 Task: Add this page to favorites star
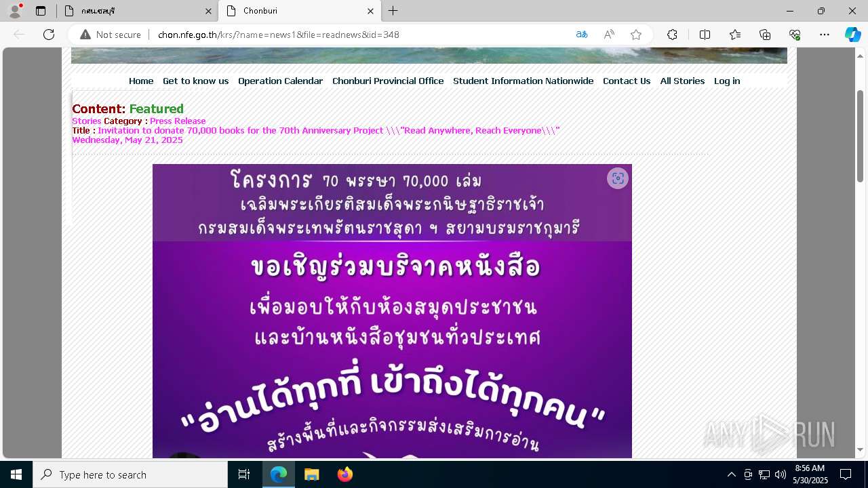coord(636,35)
